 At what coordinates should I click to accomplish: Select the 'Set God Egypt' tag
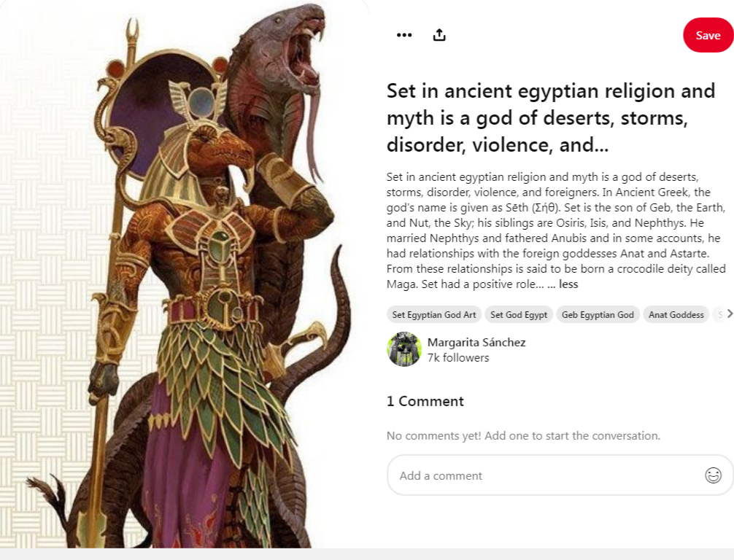coord(519,315)
